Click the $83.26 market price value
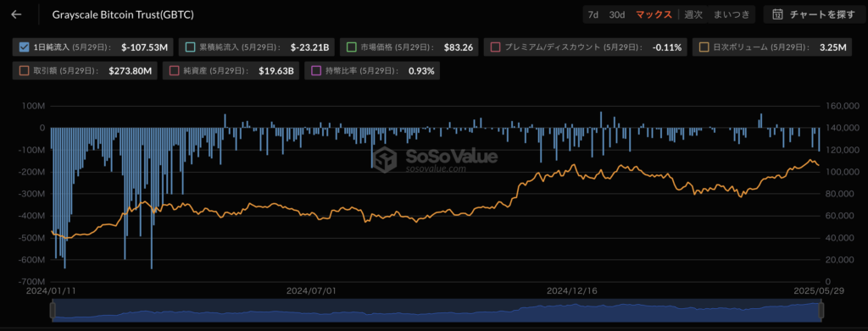The height and width of the screenshot is (331, 868). pyautogui.click(x=459, y=48)
